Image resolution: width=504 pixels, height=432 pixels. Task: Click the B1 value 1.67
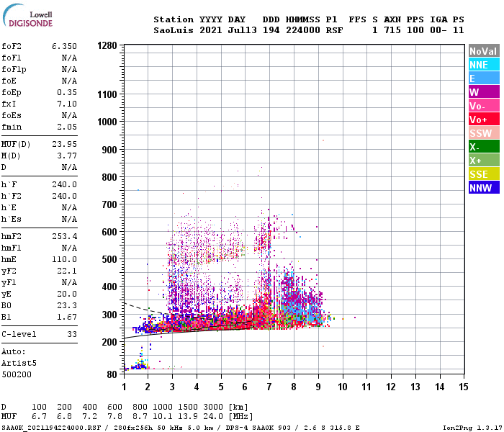(x=67, y=317)
